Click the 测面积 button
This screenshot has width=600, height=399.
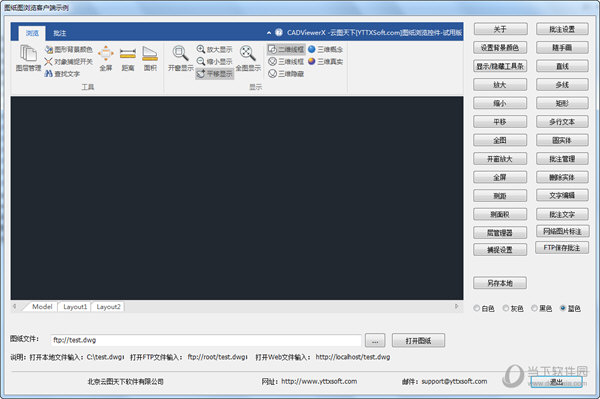click(500, 214)
